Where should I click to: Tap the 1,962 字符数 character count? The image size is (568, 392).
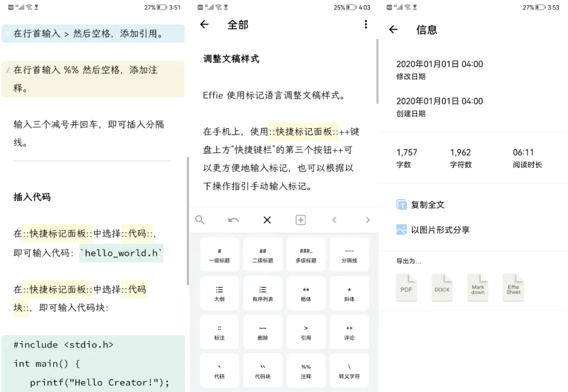click(460, 158)
